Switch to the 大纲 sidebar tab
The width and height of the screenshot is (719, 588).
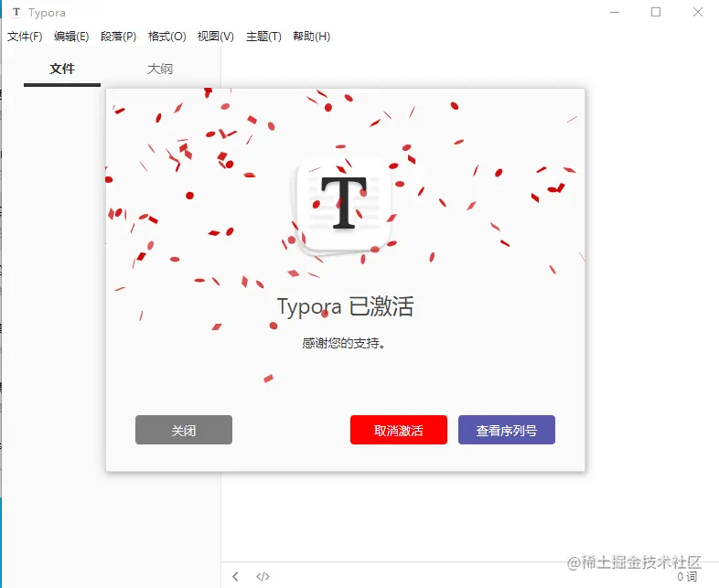(160, 69)
